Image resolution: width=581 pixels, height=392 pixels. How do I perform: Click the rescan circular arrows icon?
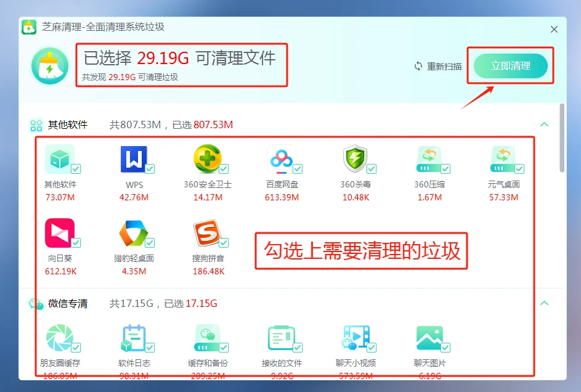(x=418, y=66)
